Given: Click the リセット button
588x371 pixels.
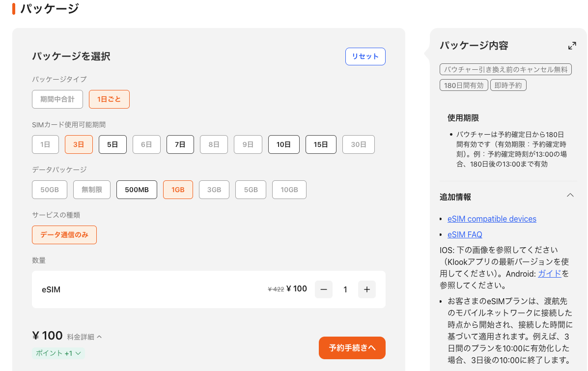Looking at the screenshot, I should (365, 57).
